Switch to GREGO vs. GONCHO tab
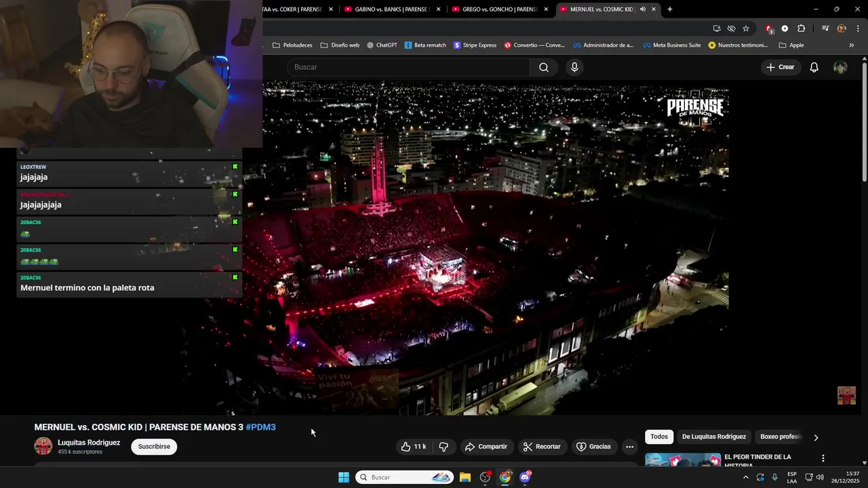 498,9
